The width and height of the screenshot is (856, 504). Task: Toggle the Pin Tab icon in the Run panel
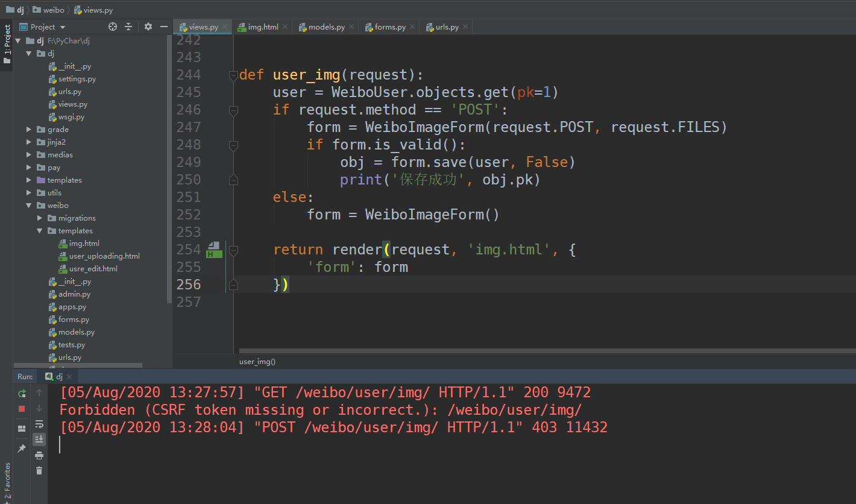click(22, 449)
